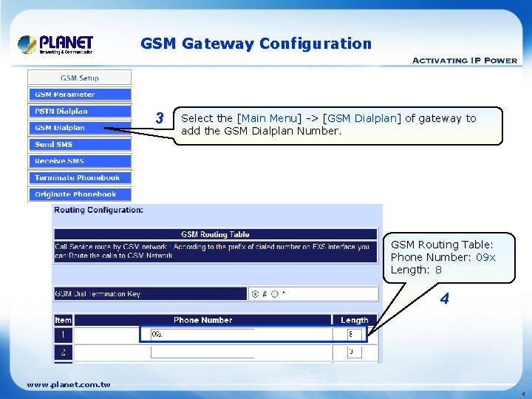
Task: Open the PSTN Dialplan menu item
Action: coord(80,111)
